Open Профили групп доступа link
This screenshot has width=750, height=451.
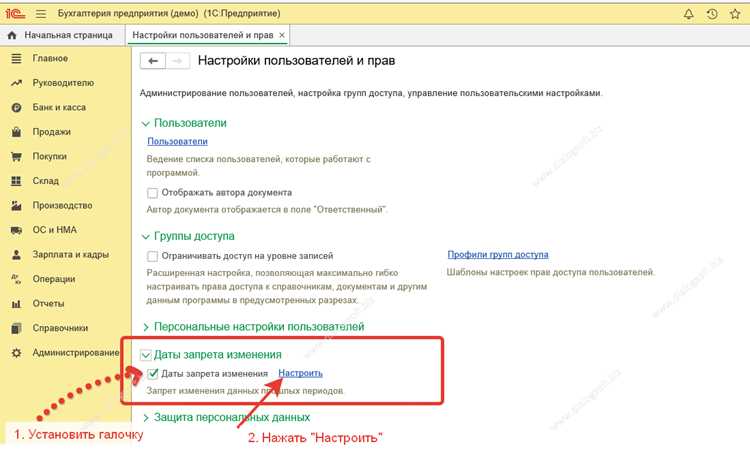tap(498, 255)
